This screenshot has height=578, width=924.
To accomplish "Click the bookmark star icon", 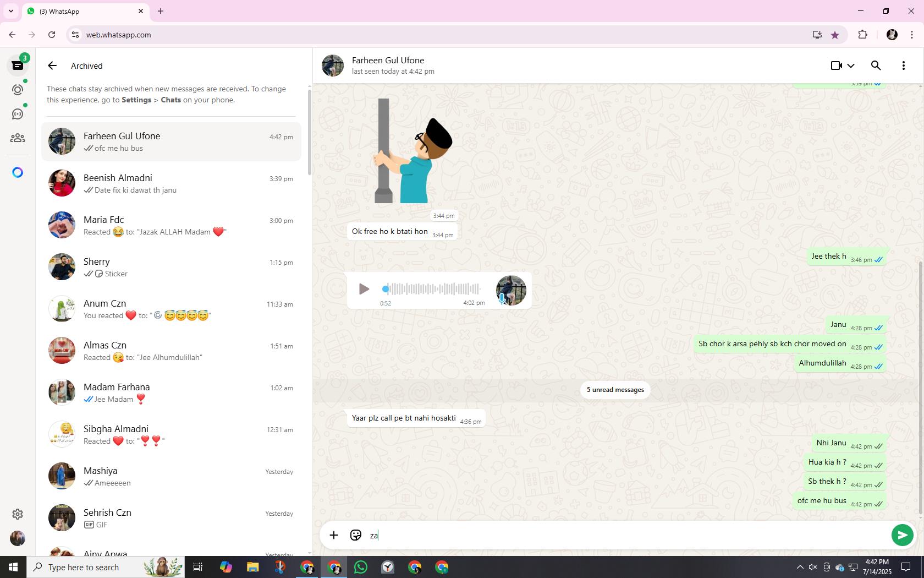I will pos(835,35).
